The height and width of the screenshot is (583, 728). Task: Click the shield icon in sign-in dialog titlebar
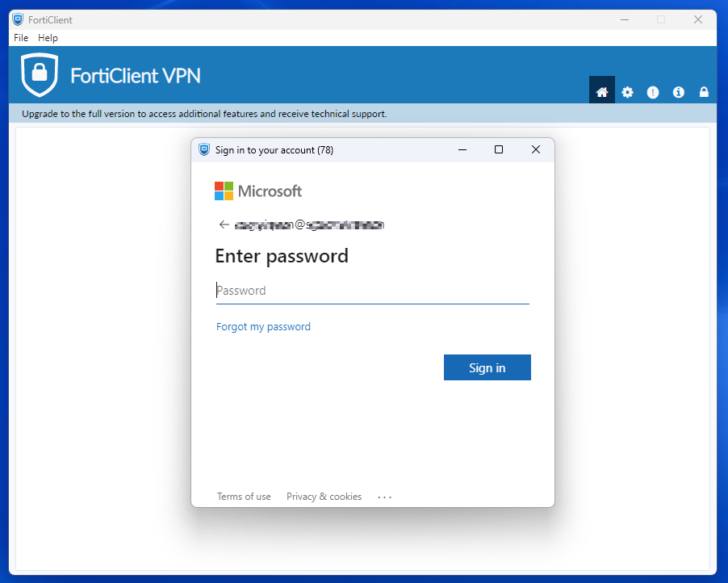click(x=203, y=149)
